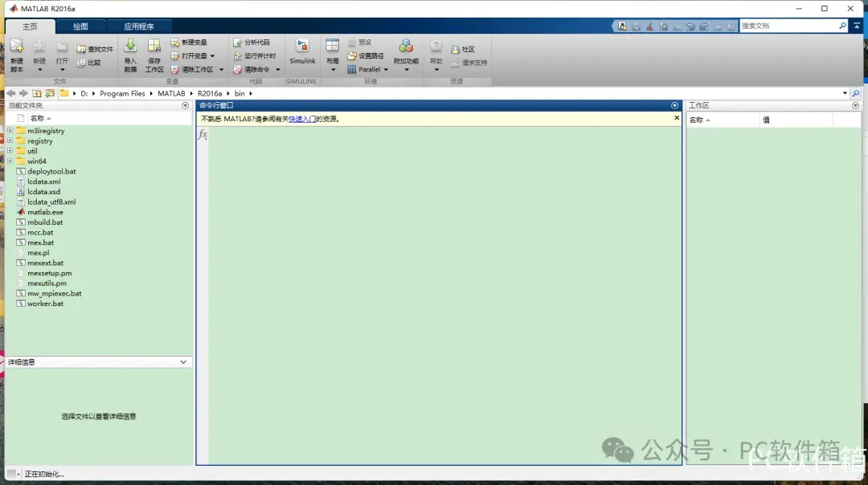The image size is (868, 485).
Task: Sort workspace by Value (值) column header
Action: click(796, 120)
